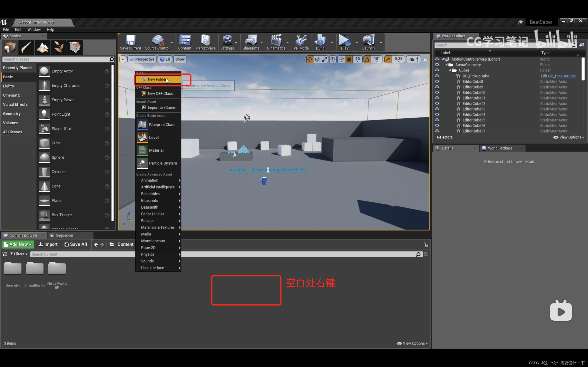Click the Edit BP_PickupCube link
This screenshot has width=588, height=367.
click(558, 76)
